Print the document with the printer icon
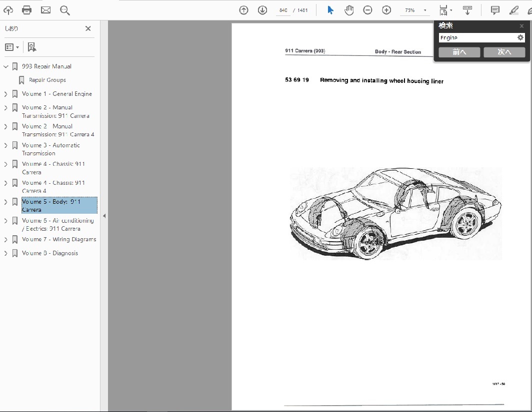The height and width of the screenshot is (412, 532). click(x=27, y=10)
